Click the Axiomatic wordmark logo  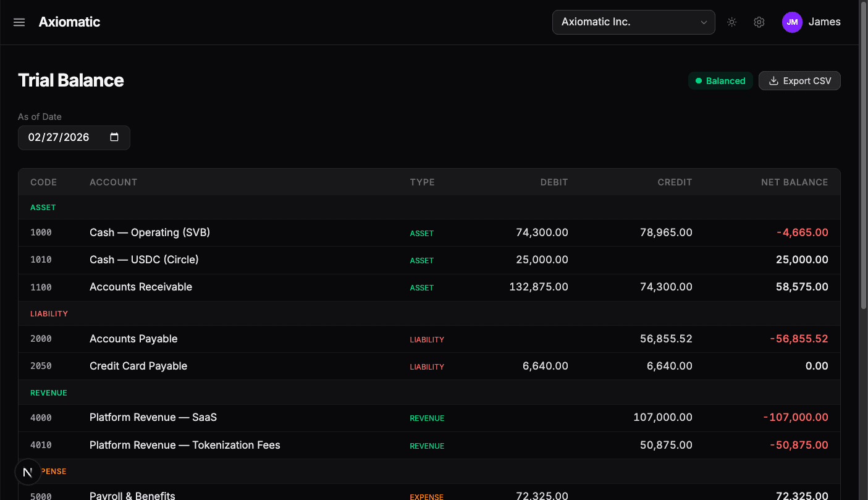(69, 22)
